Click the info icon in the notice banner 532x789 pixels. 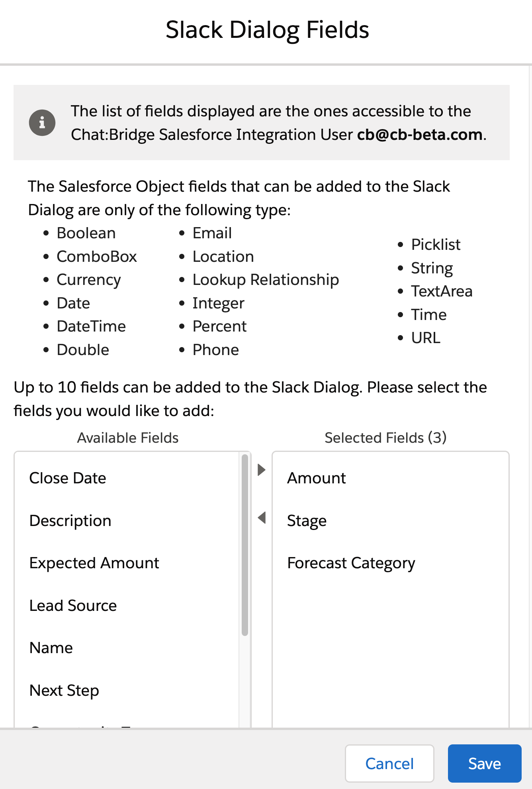tap(42, 123)
